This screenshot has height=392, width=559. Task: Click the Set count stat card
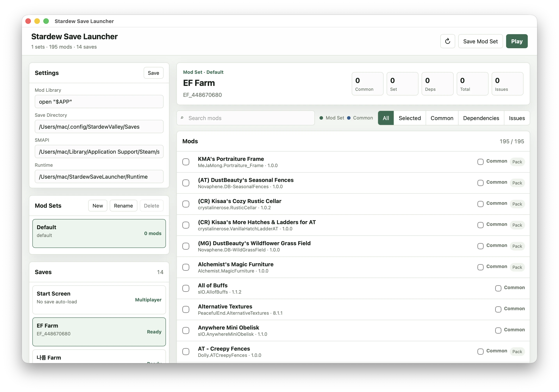coord(402,84)
